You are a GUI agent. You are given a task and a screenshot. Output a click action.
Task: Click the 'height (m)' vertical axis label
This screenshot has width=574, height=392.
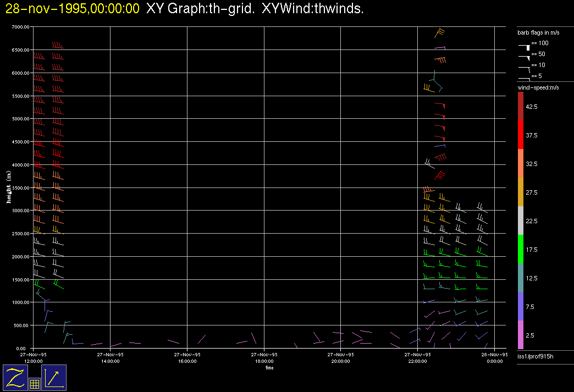(9, 187)
